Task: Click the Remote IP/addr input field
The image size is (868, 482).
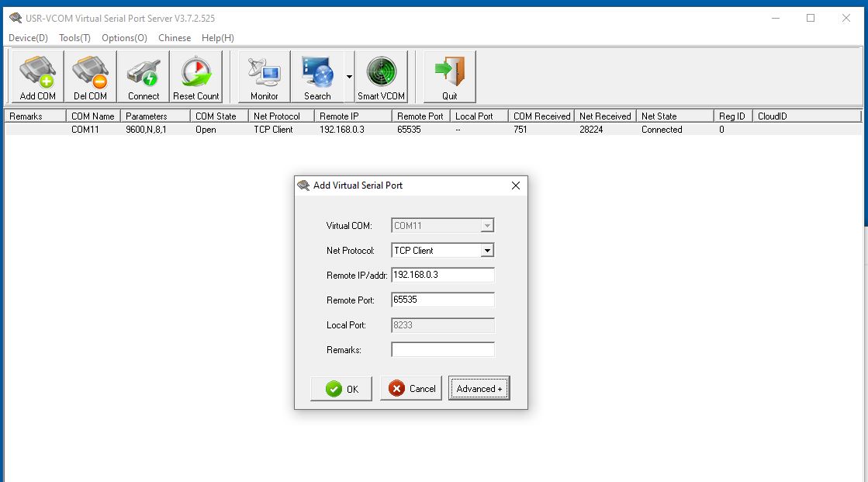Action: [x=442, y=275]
